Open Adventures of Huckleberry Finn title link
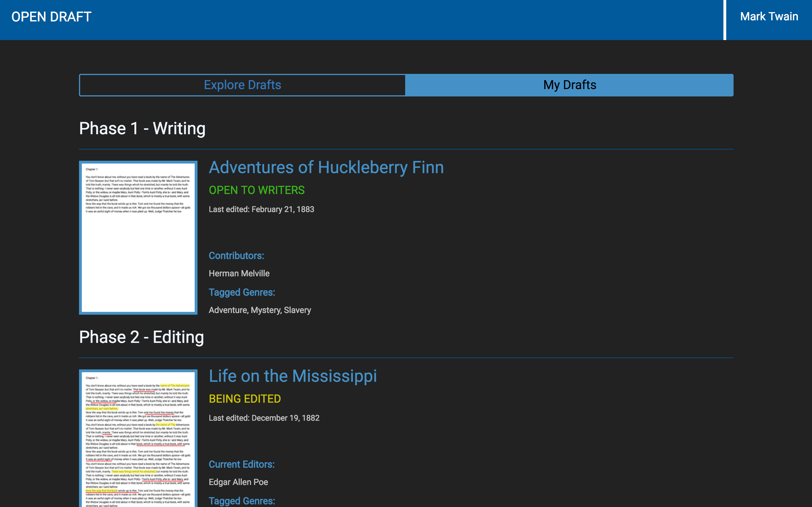 326,167
